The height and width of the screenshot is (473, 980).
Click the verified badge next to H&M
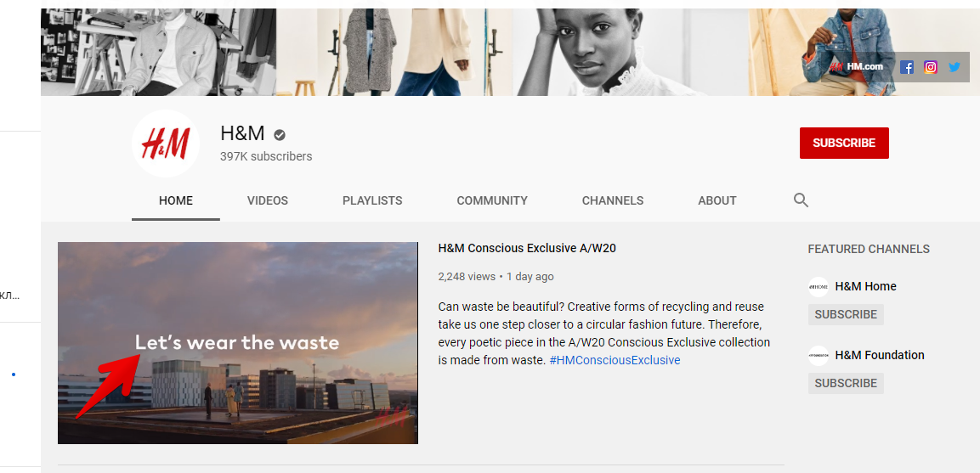pos(280,134)
